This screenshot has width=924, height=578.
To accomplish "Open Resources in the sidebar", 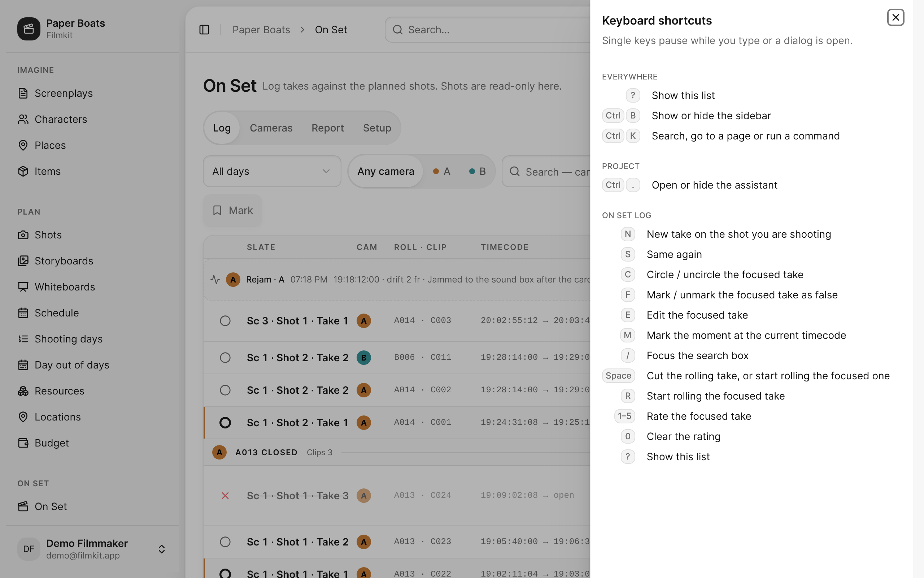I will pos(92,391).
